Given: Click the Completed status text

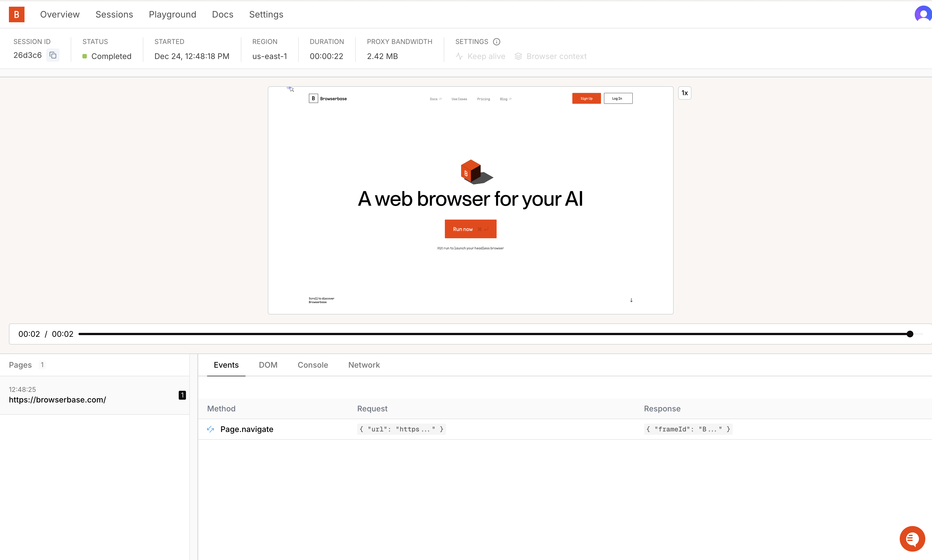Looking at the screenshot, I should click(x=111, y=56).
